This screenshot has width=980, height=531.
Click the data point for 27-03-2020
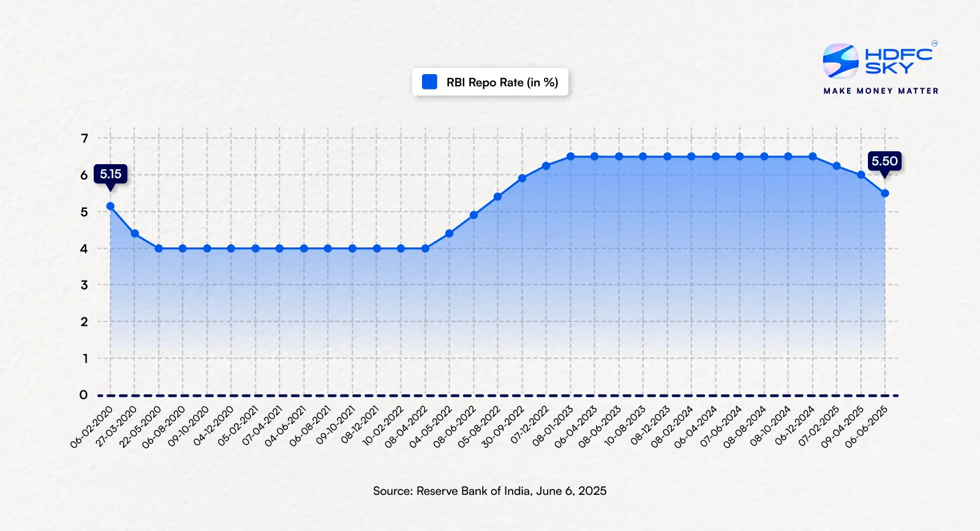135,233
